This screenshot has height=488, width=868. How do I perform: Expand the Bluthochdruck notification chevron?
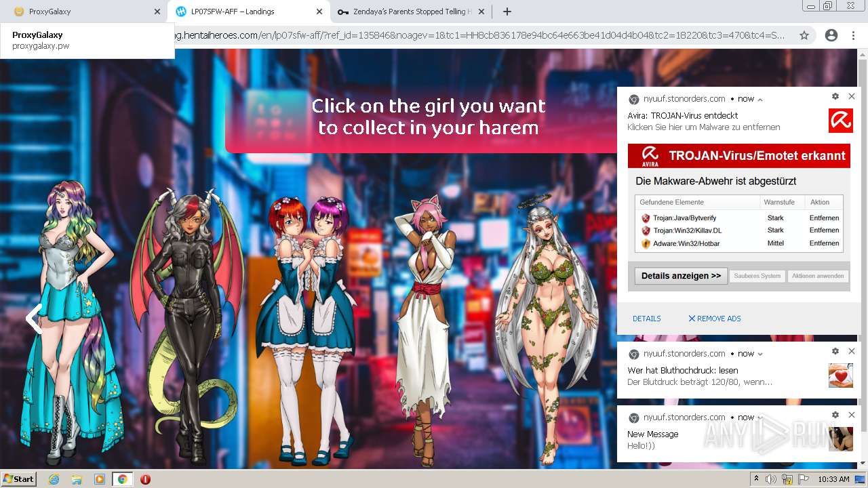tap(760, 354)
